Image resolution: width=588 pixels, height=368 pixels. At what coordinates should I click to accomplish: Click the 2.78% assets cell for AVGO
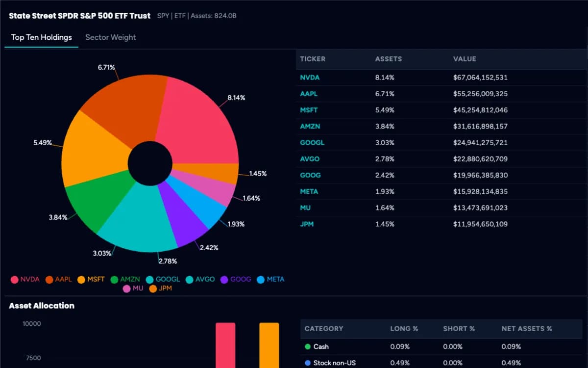tap(385, 159)
